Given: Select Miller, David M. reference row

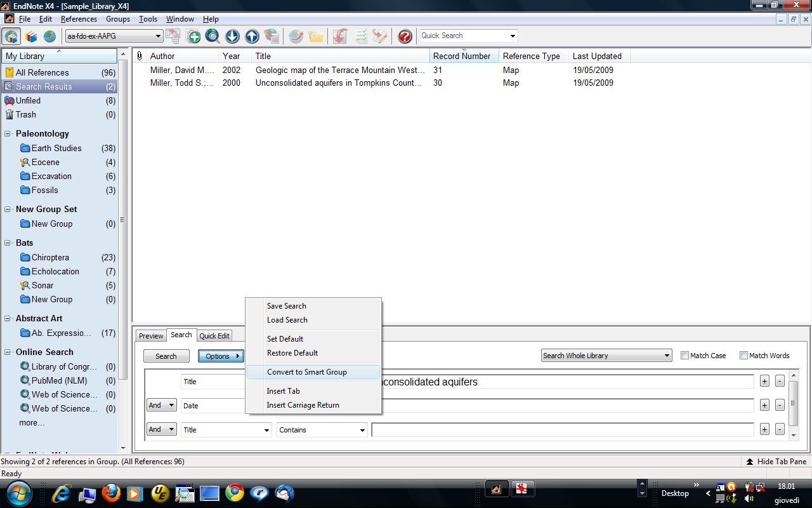Looking at the screenshot, I should (381, 70).
